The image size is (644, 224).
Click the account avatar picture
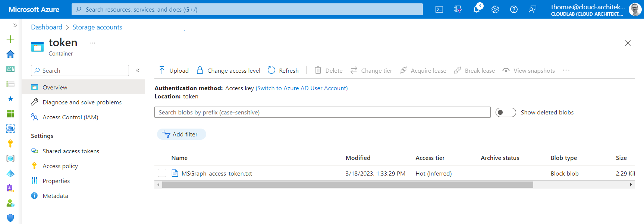[x=635, y=9]
